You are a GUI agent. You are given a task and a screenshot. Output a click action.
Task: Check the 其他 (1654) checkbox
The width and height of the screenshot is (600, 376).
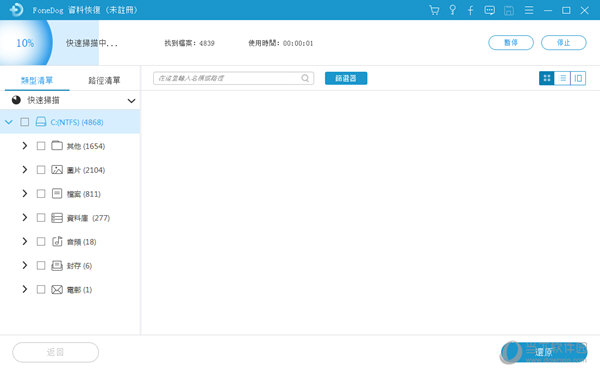pyautogui.click(x=41, y=146)
